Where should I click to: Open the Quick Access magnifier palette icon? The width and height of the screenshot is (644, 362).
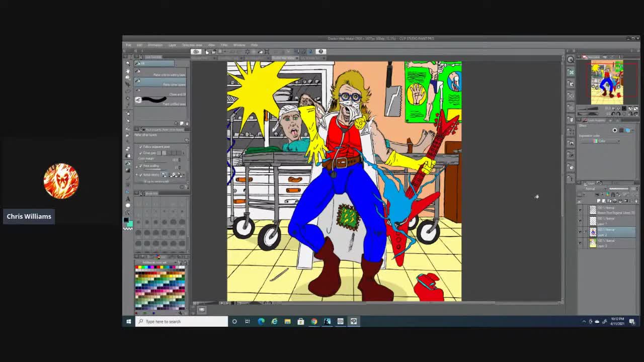(571, 59)
